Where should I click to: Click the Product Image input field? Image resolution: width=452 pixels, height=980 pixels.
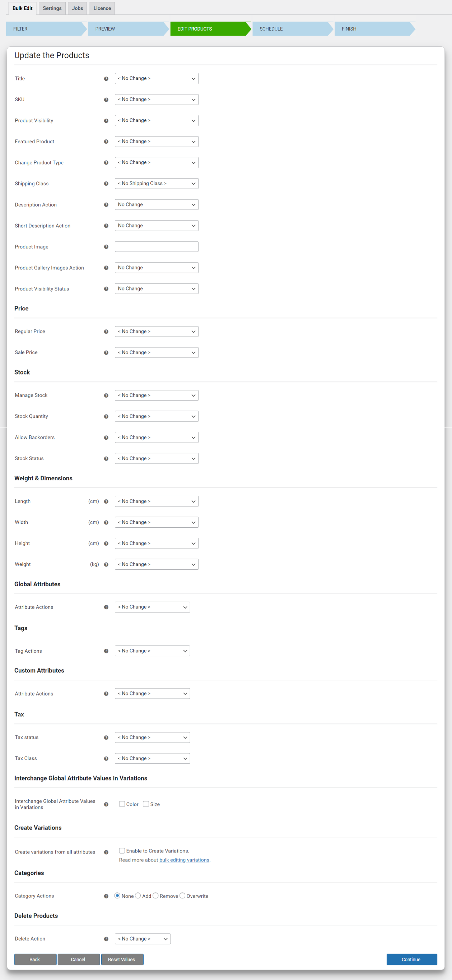[x=157, y=246]
